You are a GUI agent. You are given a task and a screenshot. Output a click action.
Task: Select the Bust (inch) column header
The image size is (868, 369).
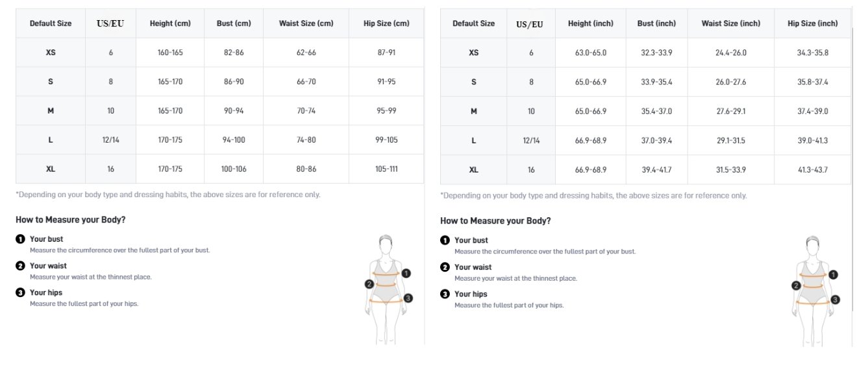pyautogui.click(x=656, y=23)
